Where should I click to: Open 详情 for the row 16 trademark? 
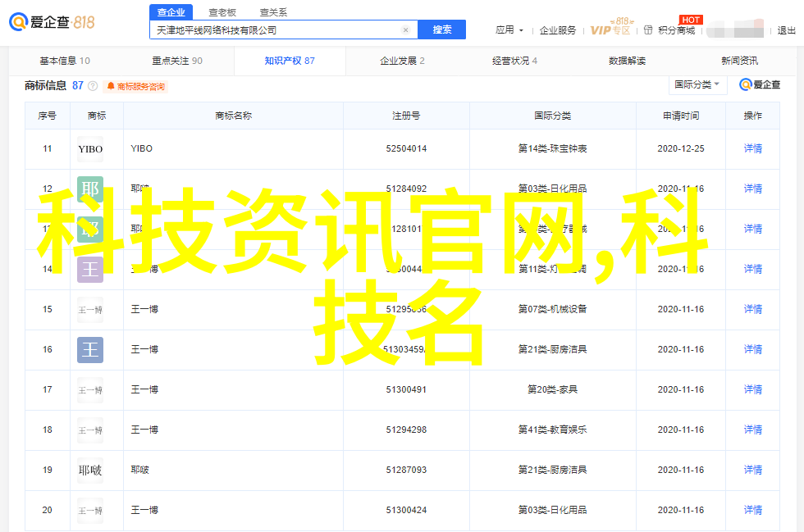tap(753, 349)
